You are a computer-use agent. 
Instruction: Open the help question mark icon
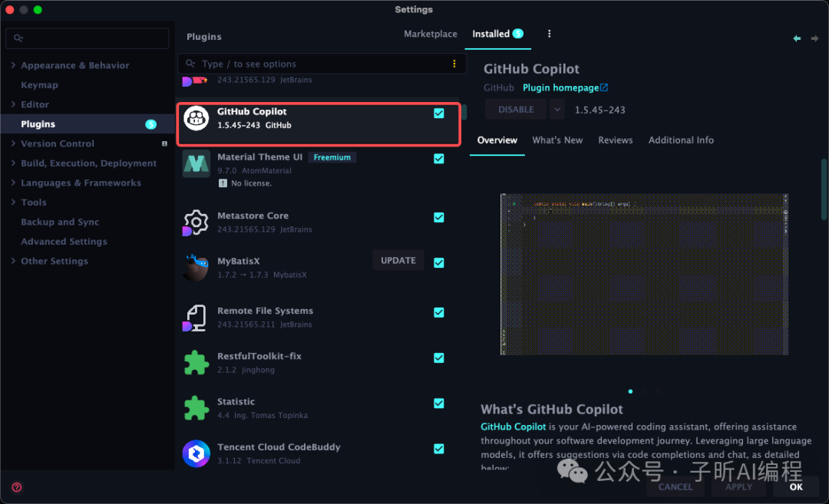[x=17, y=487]
